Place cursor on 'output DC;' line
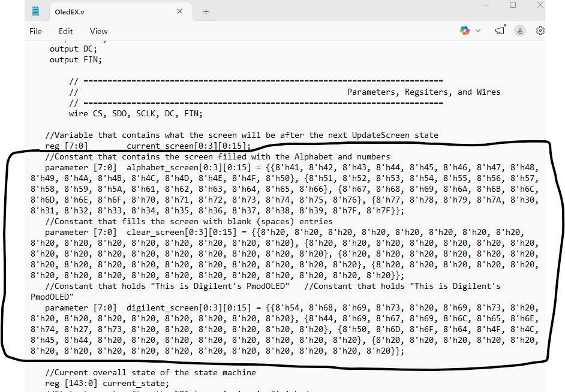Image resolution: width=565 pixels, height=392 pixels. [73, 49]
